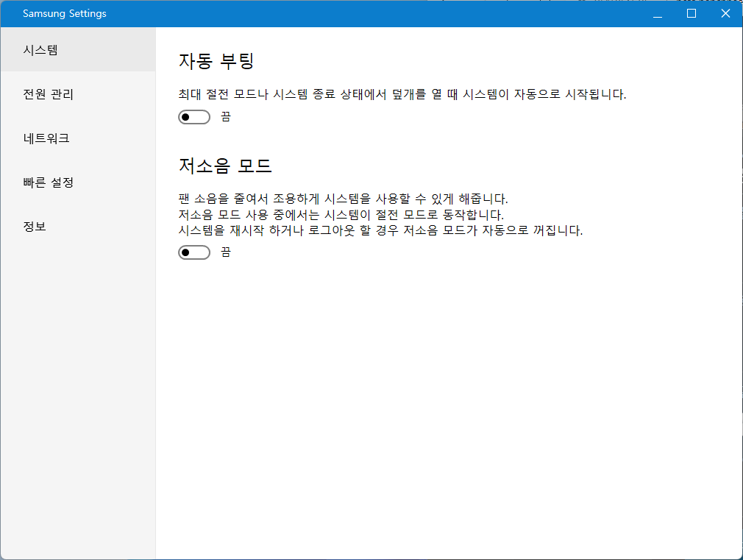Open the 시스템 settings tab
The width and height of the screenshot is (743, 560).
point(41,50)
